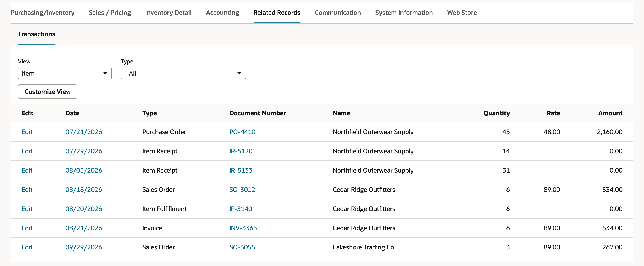The height and width of the screenshot is (266, 644).
Task: Select the quantity 14 cell
Action: coord(506,151)
